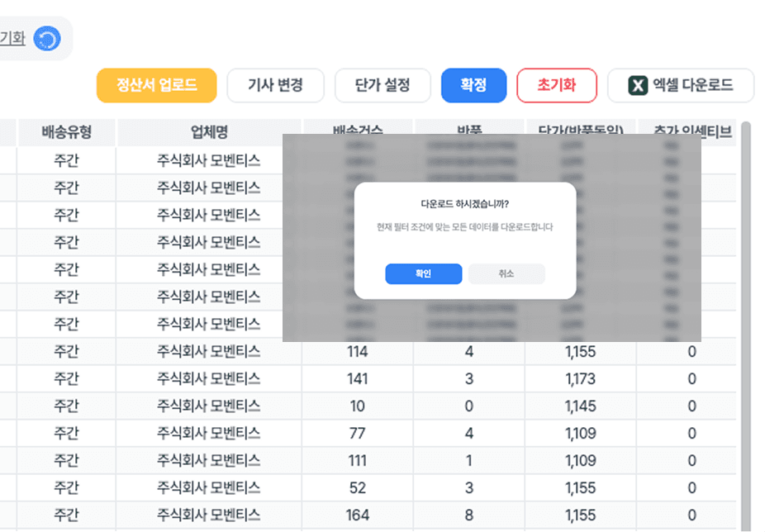
Task: Click the underlined 기화 link top left
Action: coord(12,37)
